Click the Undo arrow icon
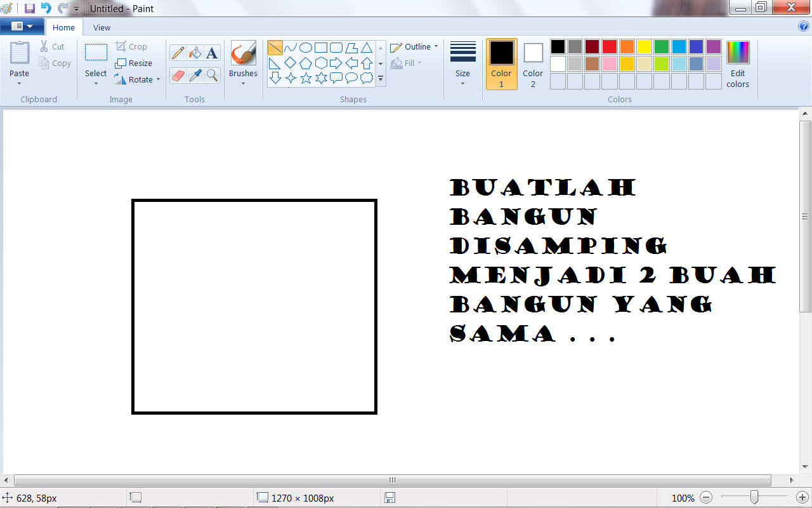The height and width of the screenshot is (508, 812). [46, 8]
